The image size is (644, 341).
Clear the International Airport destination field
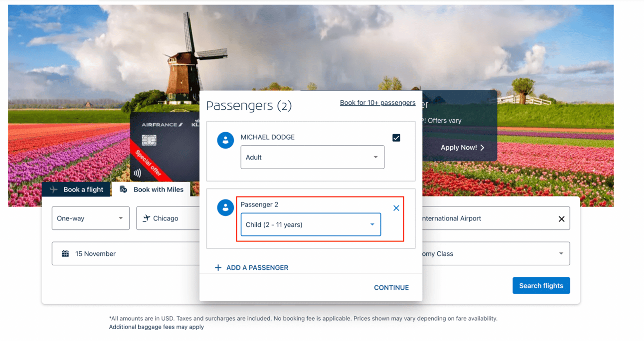click(561, 219)
